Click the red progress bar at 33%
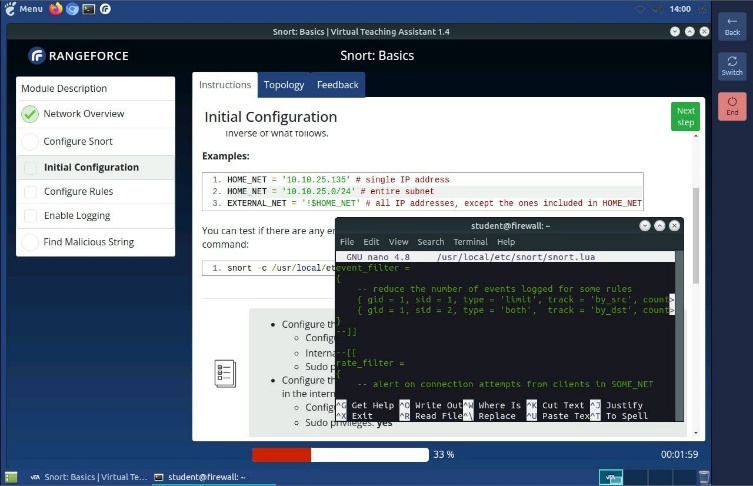 [x=281, y=454]
